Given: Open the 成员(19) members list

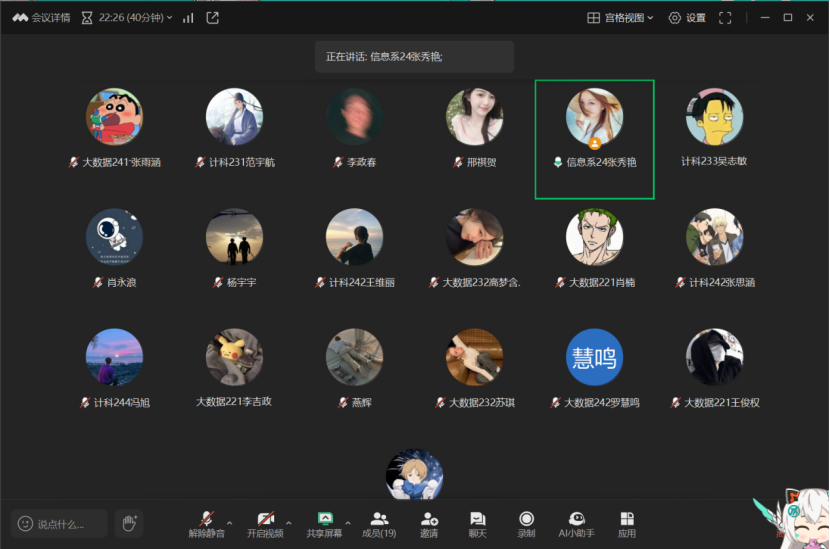Looking at the screenshot, I should [379, 523].
